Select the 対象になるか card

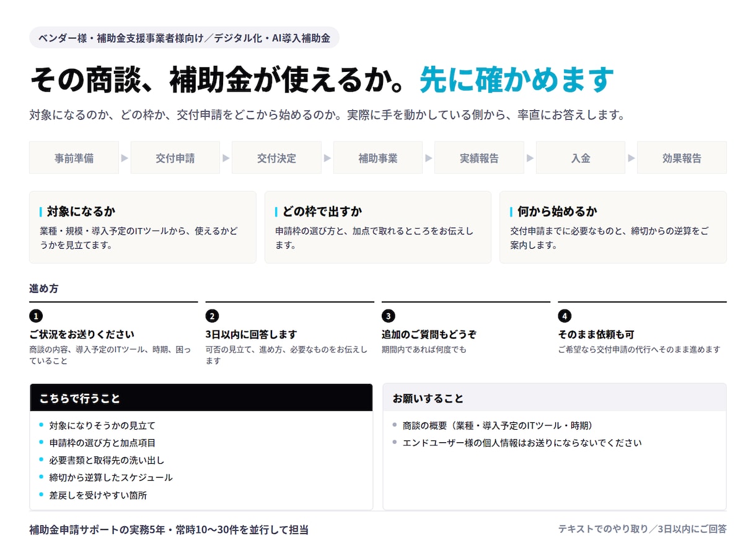pyautogui.click(x=143, y=227)
